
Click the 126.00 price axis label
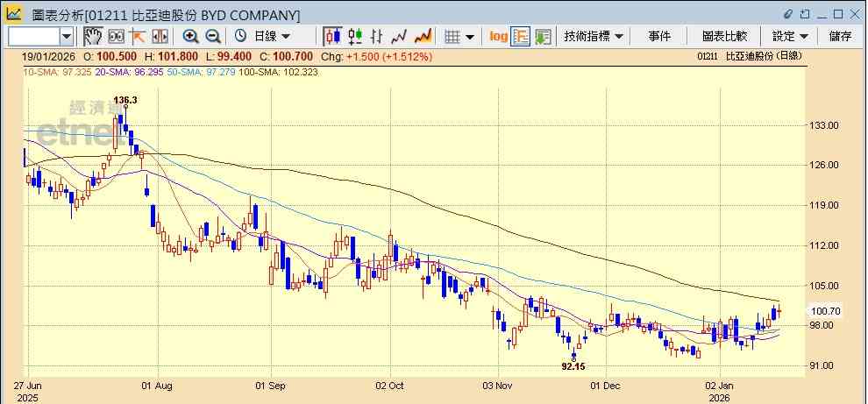(x=825, y=165)
